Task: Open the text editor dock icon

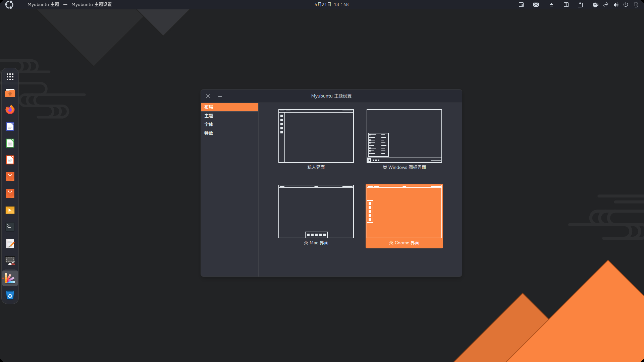Action: [x=10, y=244]
